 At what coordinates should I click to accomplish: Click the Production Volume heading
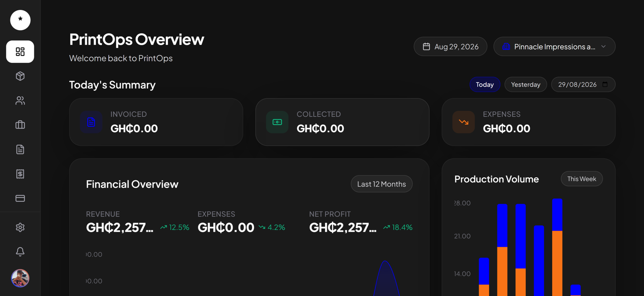[496, 179]
